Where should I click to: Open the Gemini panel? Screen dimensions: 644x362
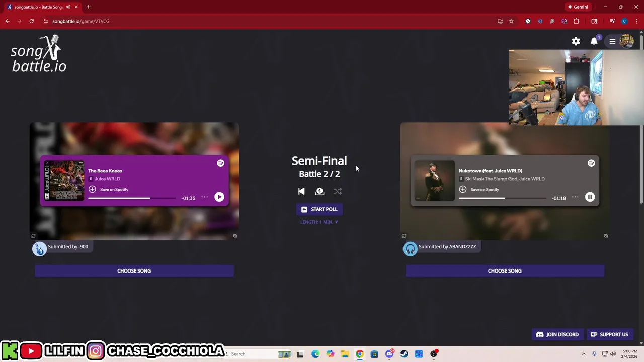click(578, 7)
